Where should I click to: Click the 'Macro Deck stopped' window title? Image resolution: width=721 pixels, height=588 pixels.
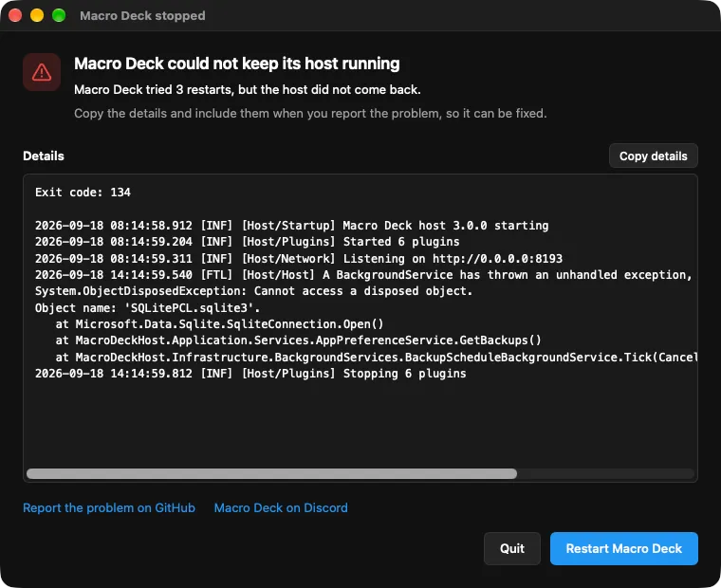[142, 15]
